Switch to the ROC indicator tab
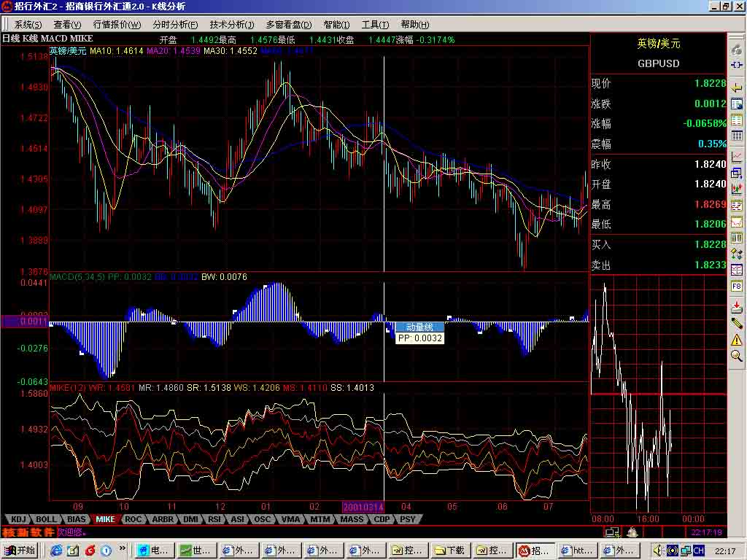The height and width of the screenshot is (560, 747). click(x=133, y=519)
